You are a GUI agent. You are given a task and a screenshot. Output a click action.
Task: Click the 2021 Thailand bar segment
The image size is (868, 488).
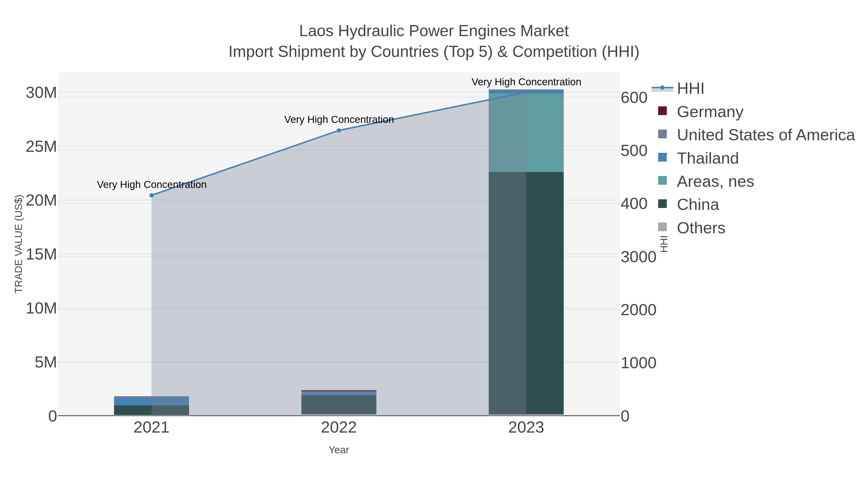pos(152,401)
